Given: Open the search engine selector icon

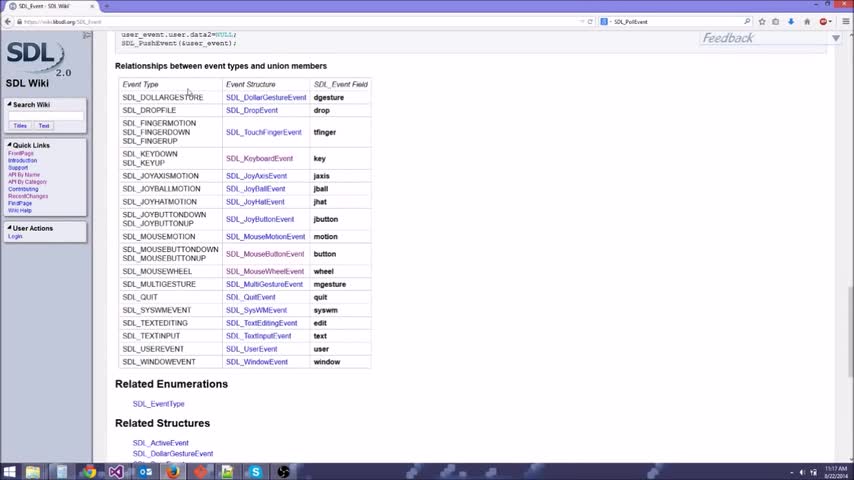Looking at the screenshot, I should click(x=604, y=22).
